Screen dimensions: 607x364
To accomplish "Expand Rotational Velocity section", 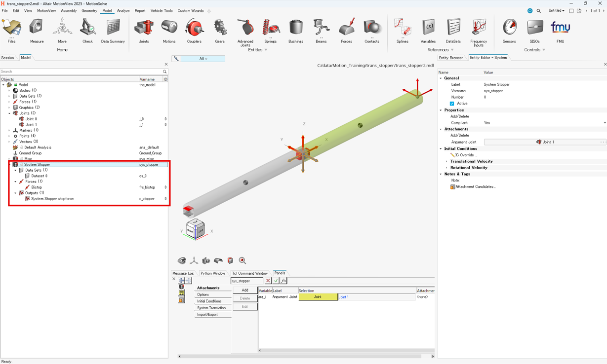I will [x=447, y=168].
